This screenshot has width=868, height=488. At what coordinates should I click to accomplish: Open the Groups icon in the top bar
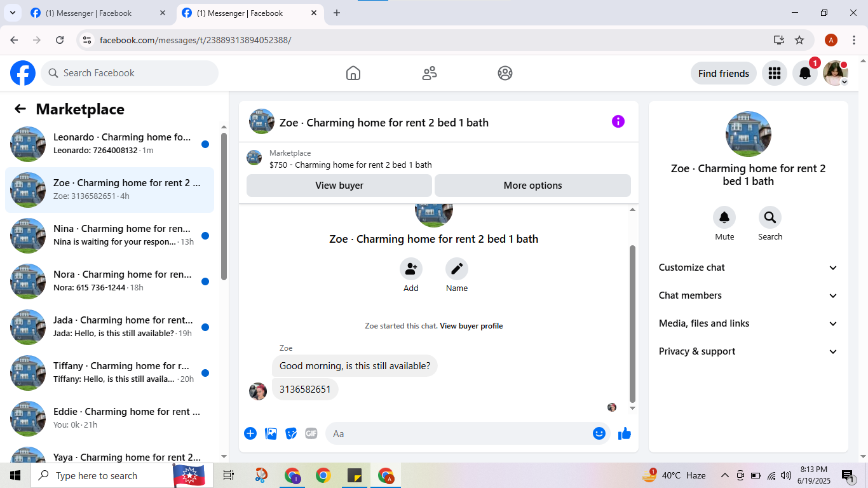pyautogui.click(x=505, y=73)
